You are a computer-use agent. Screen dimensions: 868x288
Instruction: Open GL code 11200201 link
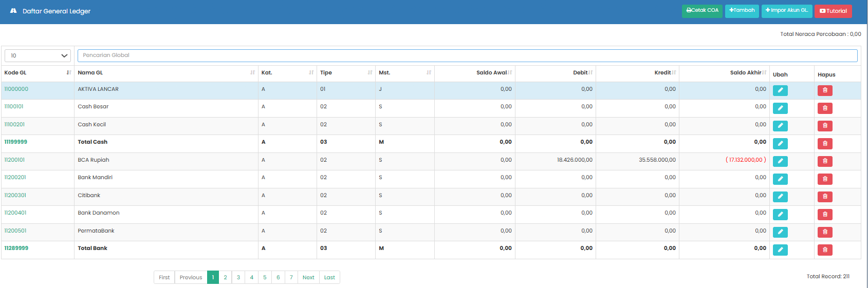coord(15,178)
